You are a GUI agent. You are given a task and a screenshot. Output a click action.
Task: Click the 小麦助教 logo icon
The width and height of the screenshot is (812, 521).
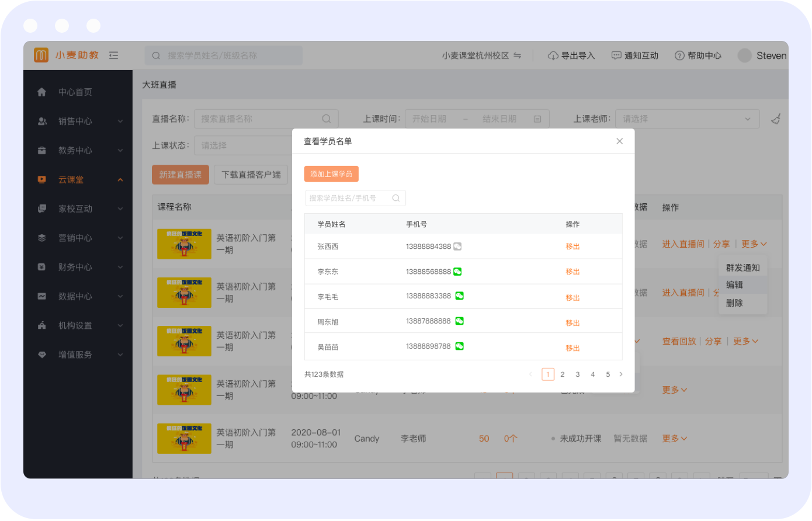(x=41, y=55)
